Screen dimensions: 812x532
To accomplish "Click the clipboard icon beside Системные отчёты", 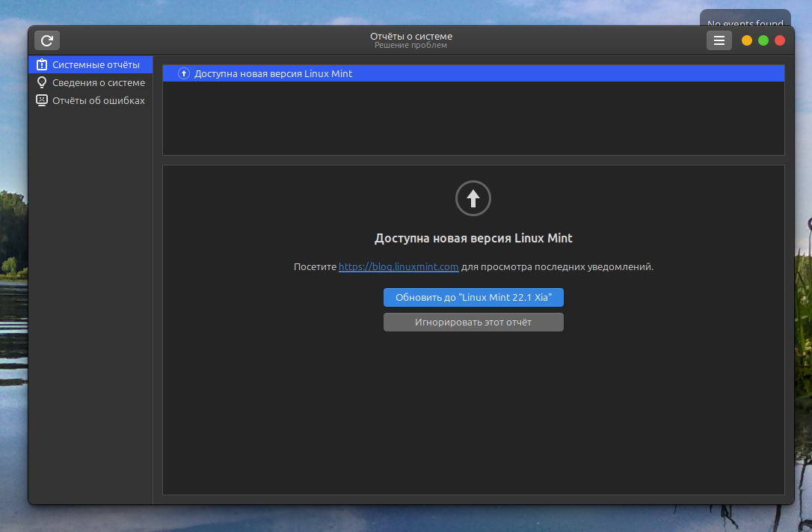I will coord(41,65).
